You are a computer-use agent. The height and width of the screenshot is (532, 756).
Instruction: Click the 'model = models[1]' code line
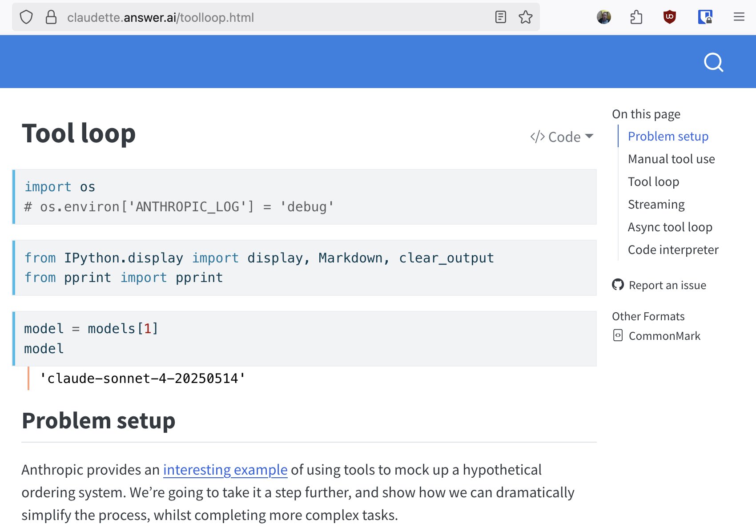point(91,329)
